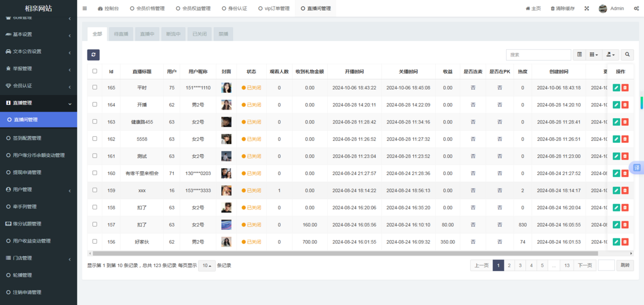The image size is (644, 305).
Task: Delete row 163 with red trash icon
Action: [625, 122]
